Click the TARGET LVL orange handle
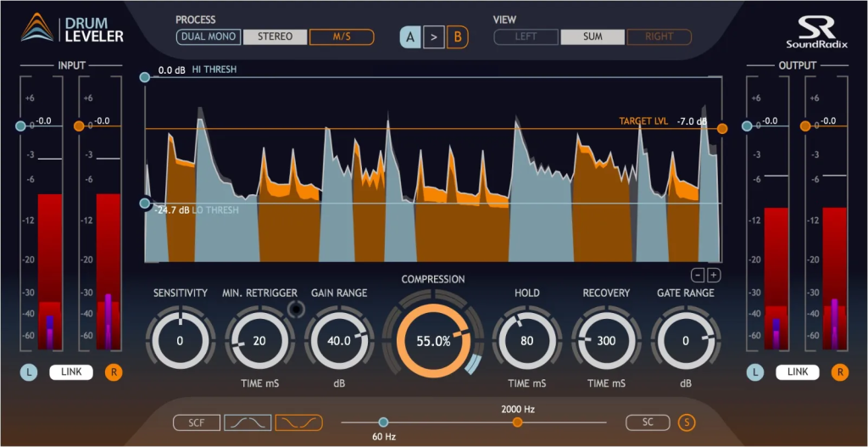 click(722, 128)
